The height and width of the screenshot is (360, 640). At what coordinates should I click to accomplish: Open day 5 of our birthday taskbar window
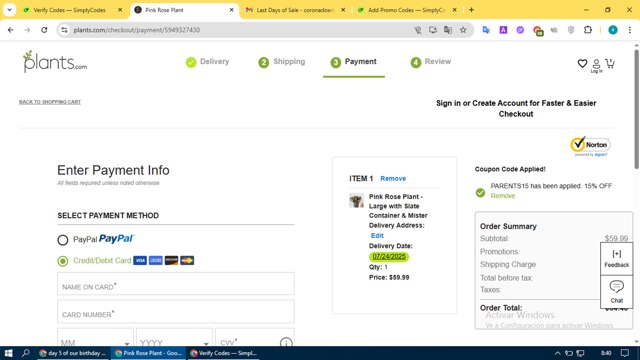[x=73, y=353]
